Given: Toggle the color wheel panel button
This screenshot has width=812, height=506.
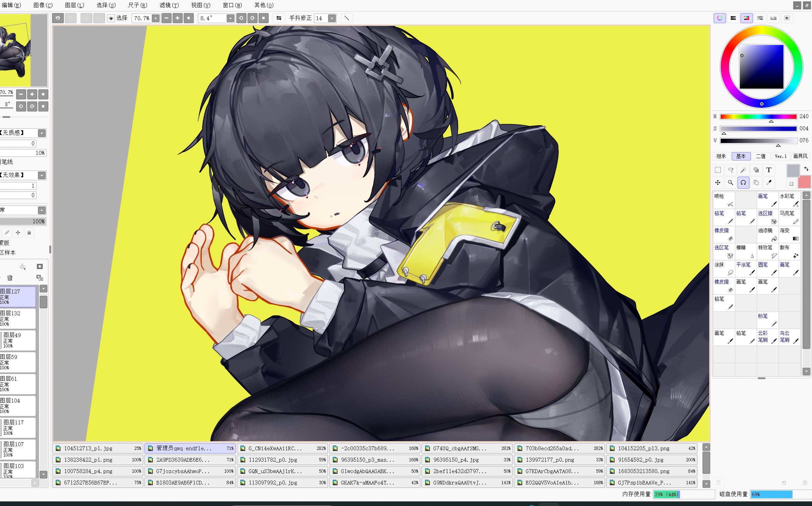Looking at the screenshot, I should (x=719, y=18).
